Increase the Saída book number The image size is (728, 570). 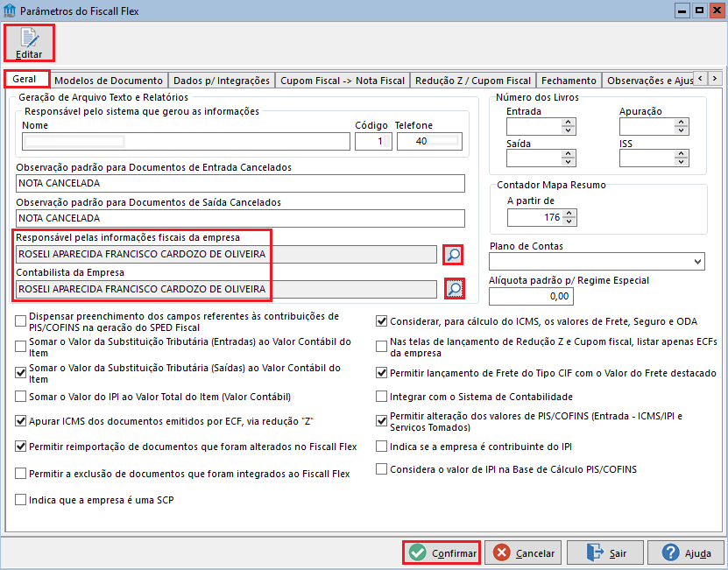(x=569, y=154)
